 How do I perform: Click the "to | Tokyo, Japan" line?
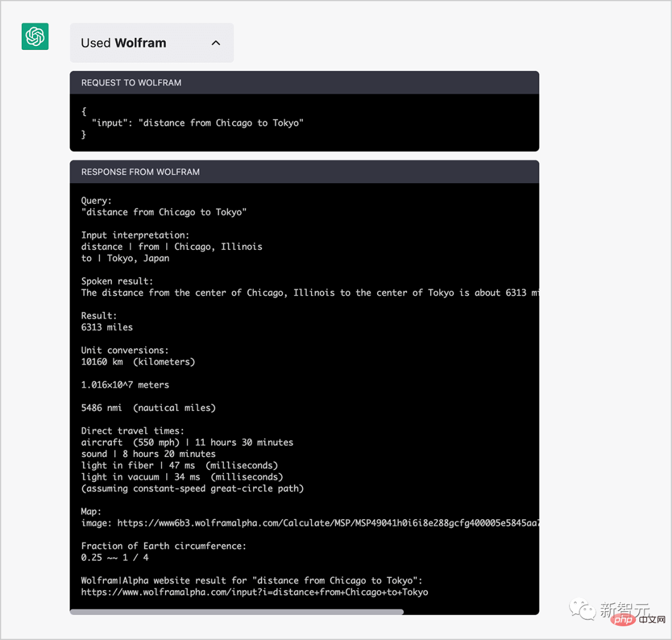[125, 258]
